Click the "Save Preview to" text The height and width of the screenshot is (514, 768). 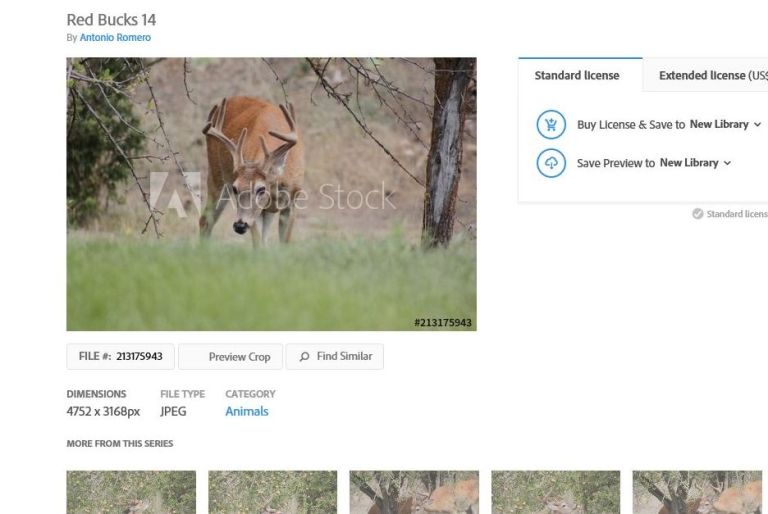pyautogui.click(x=616, y=163)
